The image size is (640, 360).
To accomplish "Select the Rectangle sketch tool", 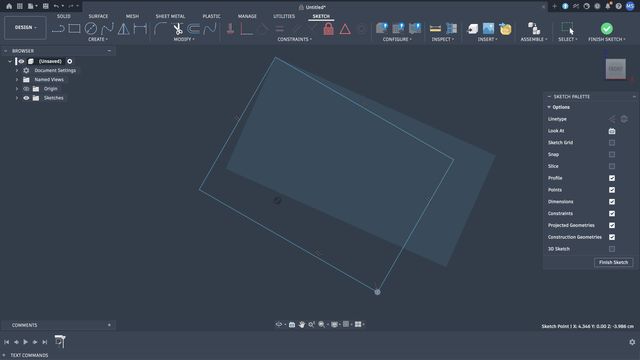I will 74,29.
